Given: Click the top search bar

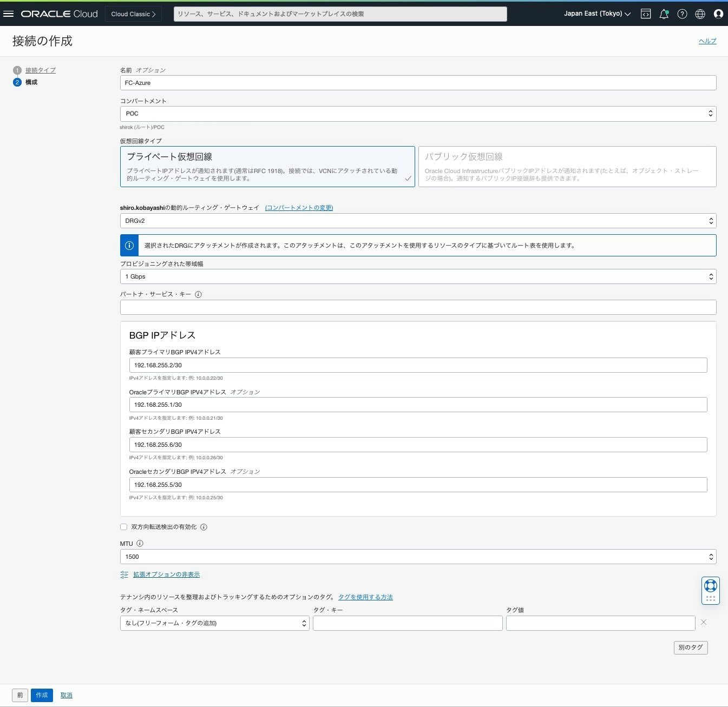Looking at the screenshot, I should (340, 14).
